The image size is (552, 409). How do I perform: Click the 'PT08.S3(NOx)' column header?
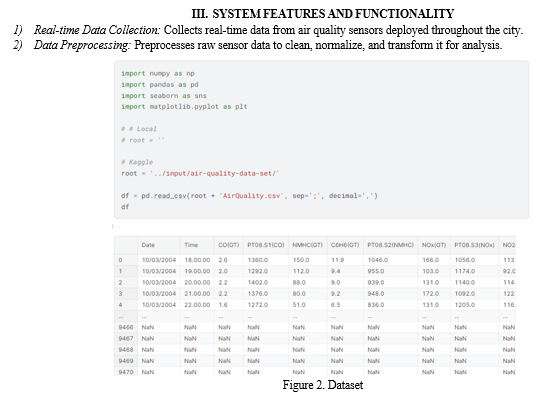pyautogui.click(x=475, y=245)
